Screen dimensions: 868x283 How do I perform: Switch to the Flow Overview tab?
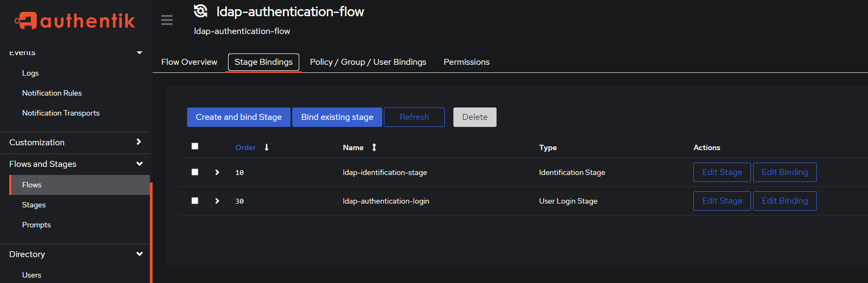pyautogui.click(x=189, y=62)
